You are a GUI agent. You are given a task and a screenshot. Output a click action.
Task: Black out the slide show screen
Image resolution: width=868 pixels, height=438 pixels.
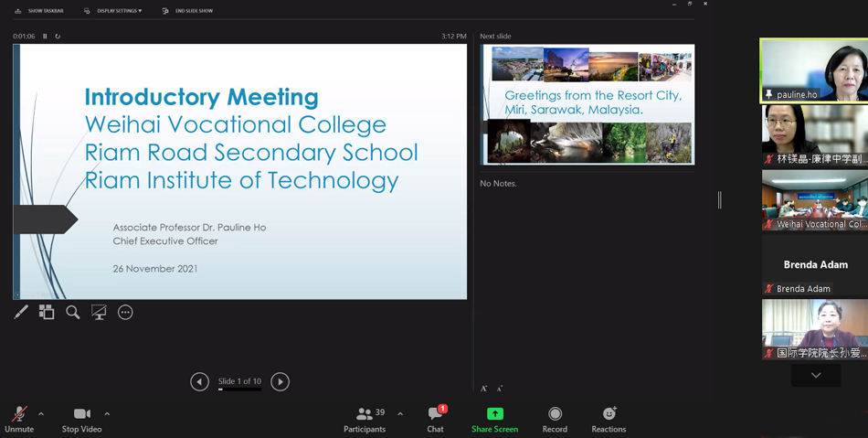click(x=99, y=313)
